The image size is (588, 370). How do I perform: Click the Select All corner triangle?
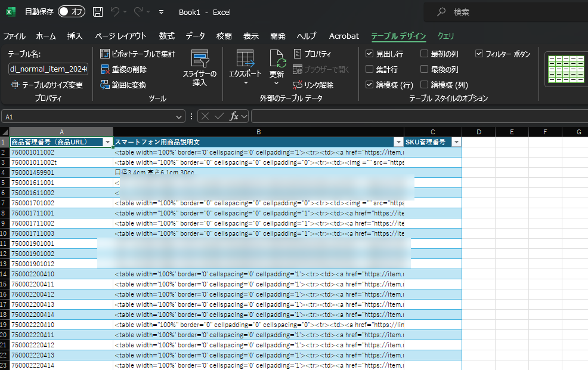coord(5,132)
